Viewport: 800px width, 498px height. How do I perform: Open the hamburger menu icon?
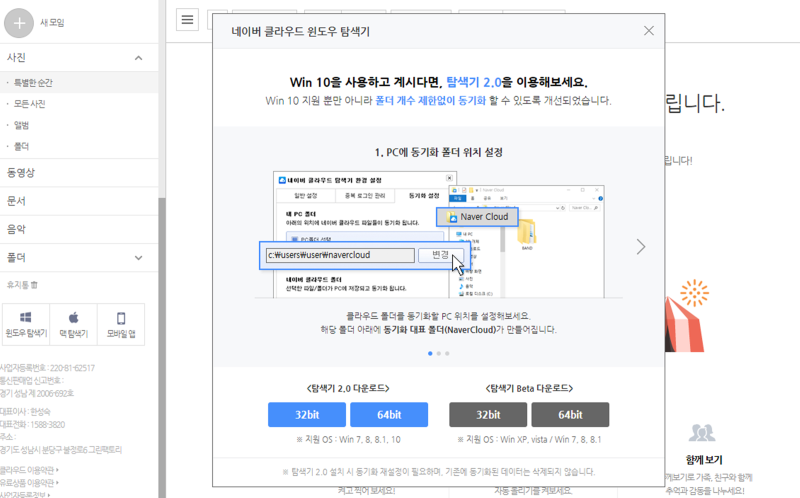(x=187, y=20)
